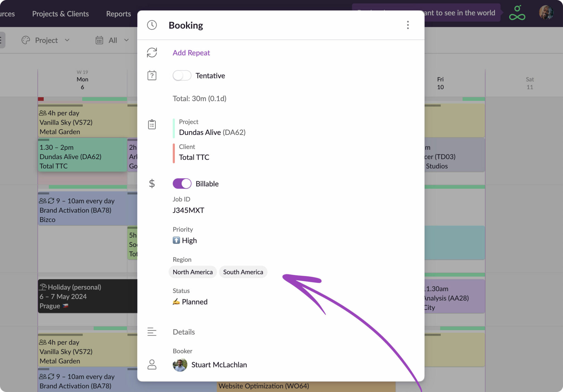Click the infinity logo in the top bar
The image size is (563, 392).
pos(518,13)
